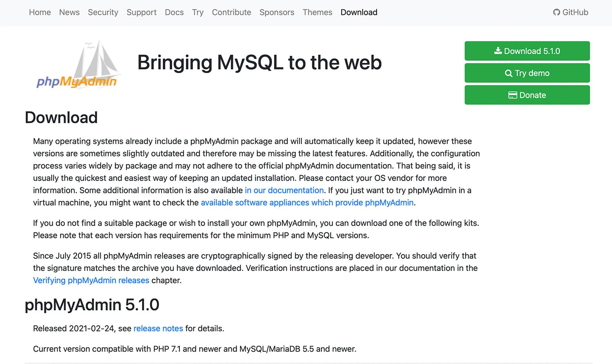View the Sponsors page
Viewport: 612px width, 364px height.
[277, 12]
